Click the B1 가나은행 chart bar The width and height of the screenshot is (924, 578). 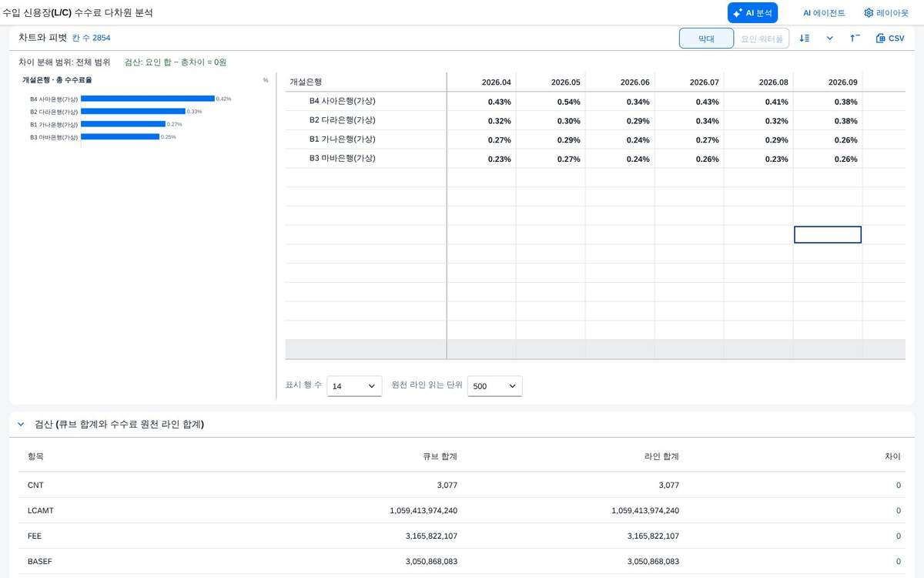click(x=123, y=124)
